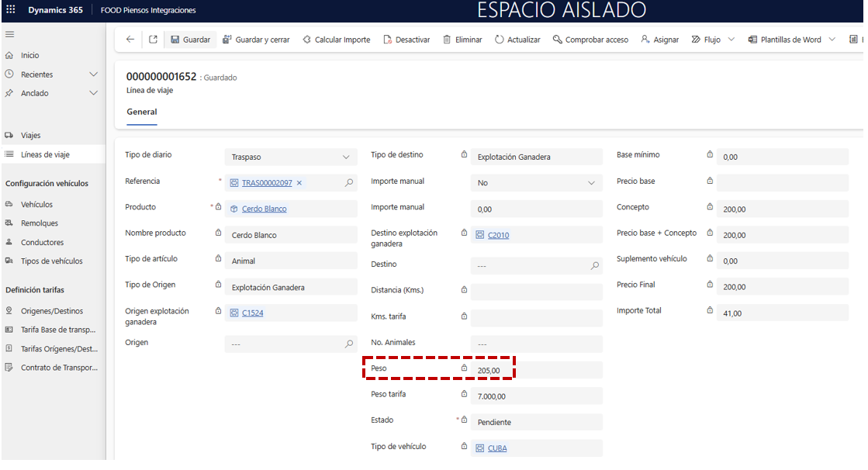
Task: Open the Importe manual dropdown
Action: click(x=592, y=183)
